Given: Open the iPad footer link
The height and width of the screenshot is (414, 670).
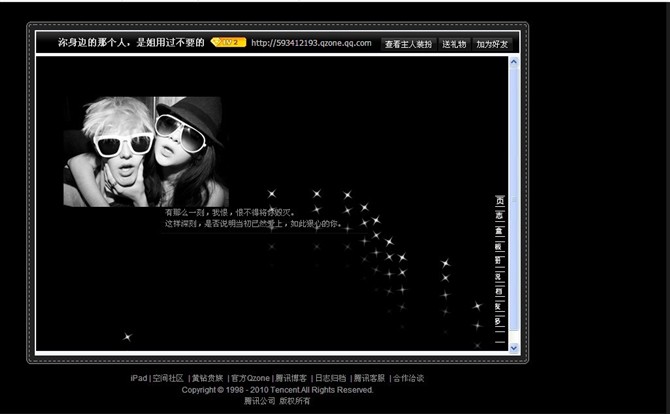Looking at the screenshot, I should (x=138, y=378).
